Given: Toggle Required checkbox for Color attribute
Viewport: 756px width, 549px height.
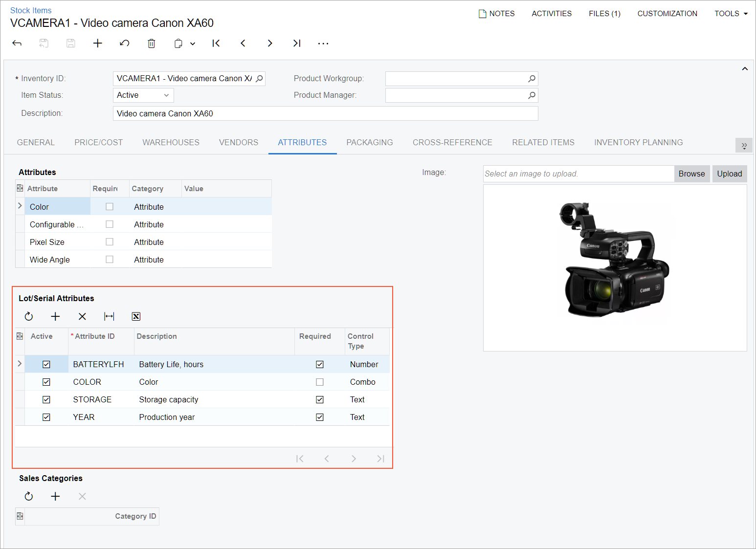Looking at the screenshot, I should 110,207.
